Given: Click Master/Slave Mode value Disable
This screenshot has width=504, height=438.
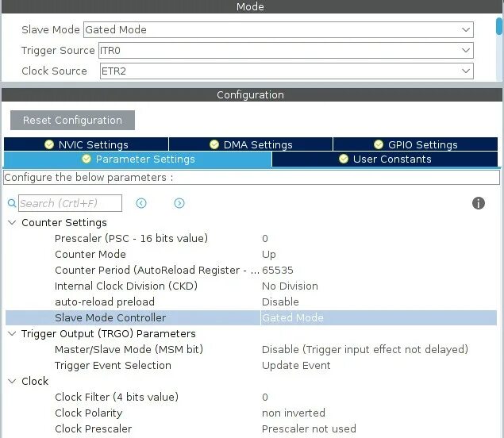Looking at the screenshot, I should tap(365, 349).
